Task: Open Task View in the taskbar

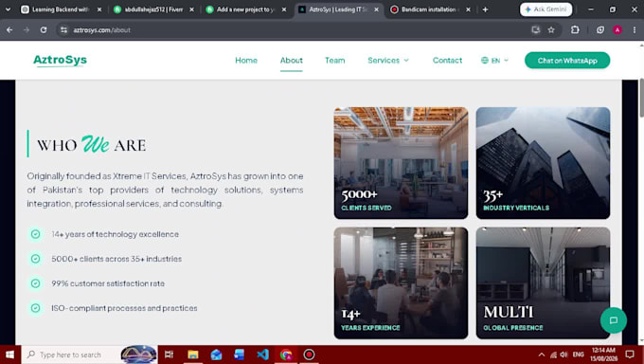Action: 169,355
